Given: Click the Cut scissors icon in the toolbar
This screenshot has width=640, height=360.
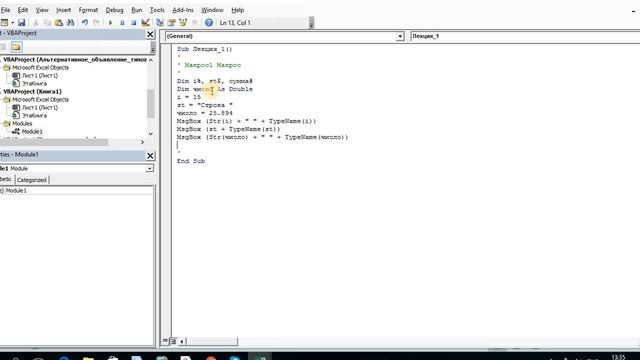Looking at the screenshot, I should [x=36, y=23].
